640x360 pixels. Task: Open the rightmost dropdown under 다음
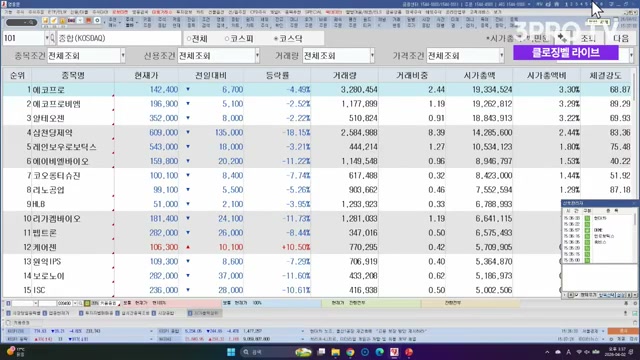(631, 56)
